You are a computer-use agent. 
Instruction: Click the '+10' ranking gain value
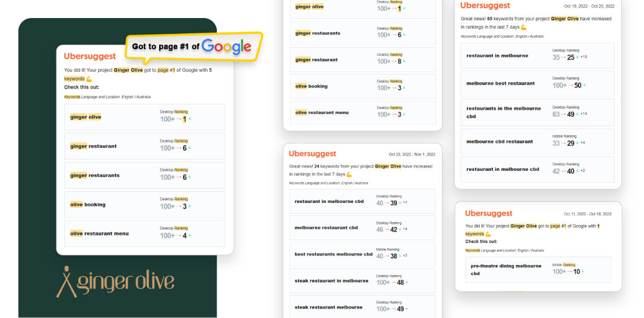tap(584, 56)
